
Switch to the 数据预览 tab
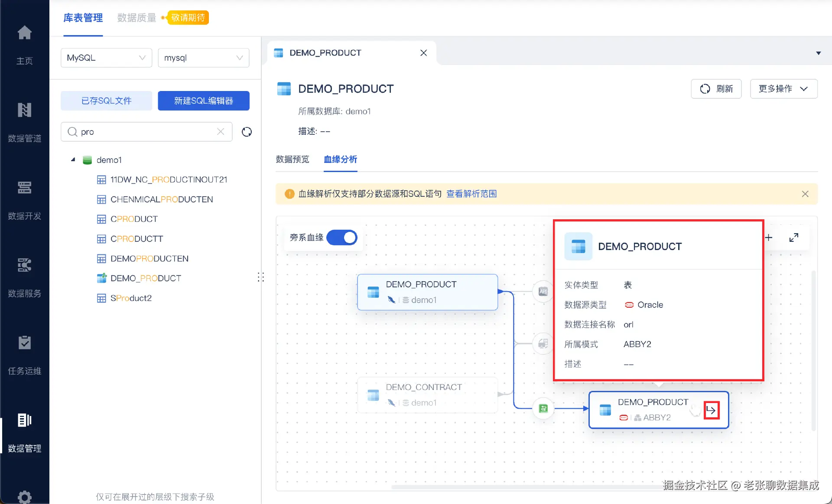pos(292,159)
